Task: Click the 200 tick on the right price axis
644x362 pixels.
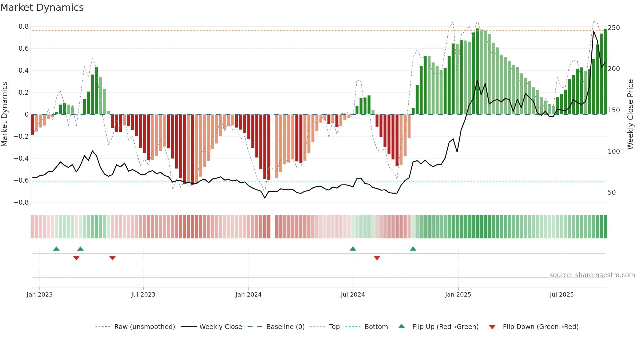Action: (614, 69)
